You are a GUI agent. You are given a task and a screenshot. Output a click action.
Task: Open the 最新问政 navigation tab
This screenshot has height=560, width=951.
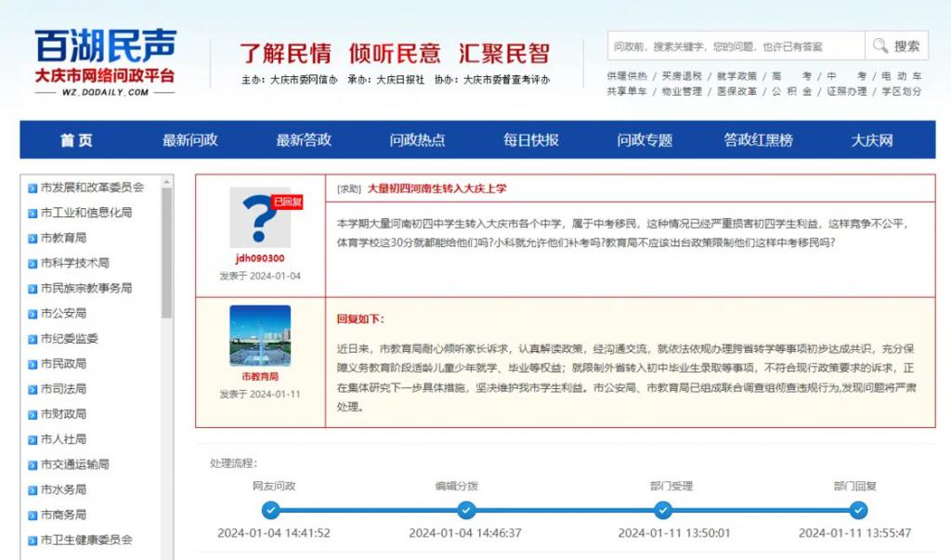(190, 140)
